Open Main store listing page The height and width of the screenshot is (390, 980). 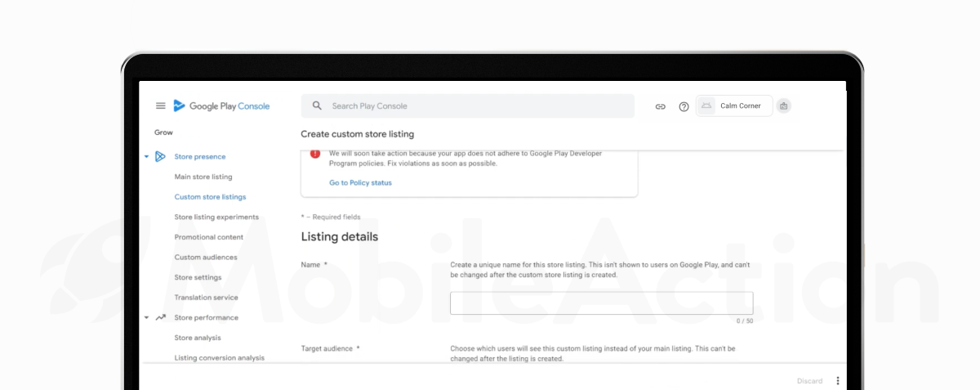203,177
